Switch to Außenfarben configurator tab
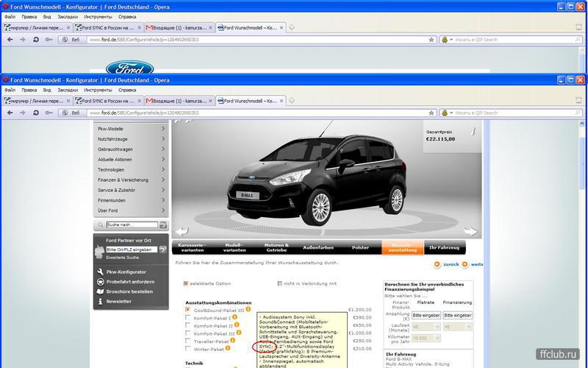Screen dimensions: 588x368 pos(318,247)
